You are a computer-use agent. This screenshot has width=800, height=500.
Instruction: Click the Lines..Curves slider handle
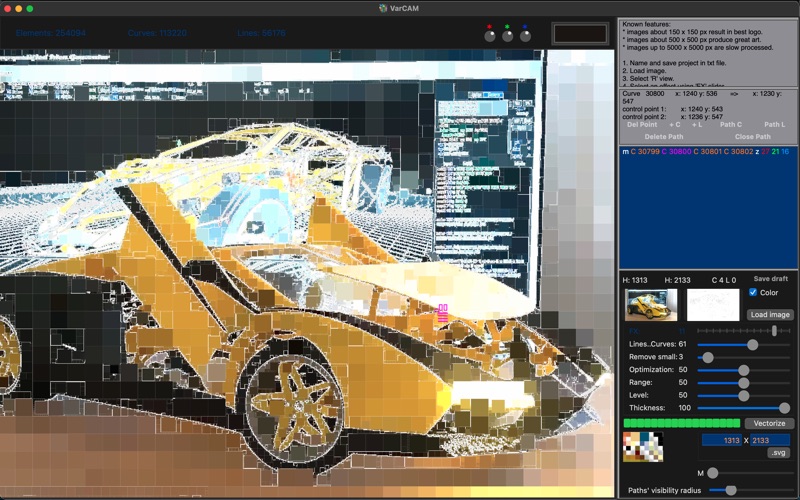[x=753, y=345]
